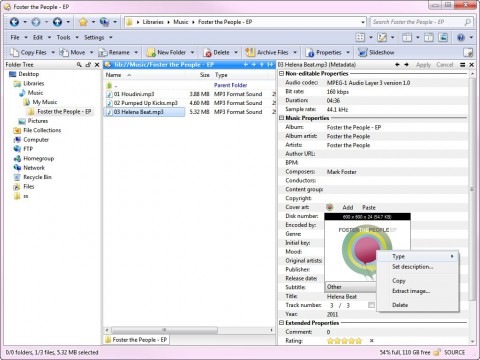Image resolution: width=480 pixels, height=360 pixels.
Task: Open the Archive Files dropdown arrow
Action: (295, 52)
